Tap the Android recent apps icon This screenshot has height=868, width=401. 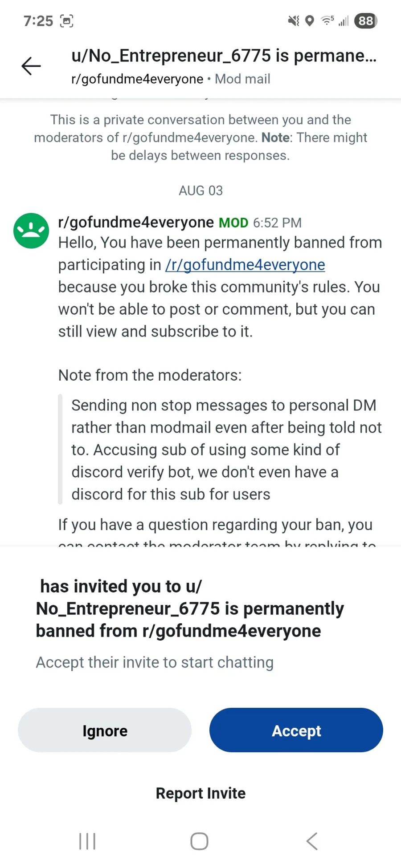pos(87,841)
